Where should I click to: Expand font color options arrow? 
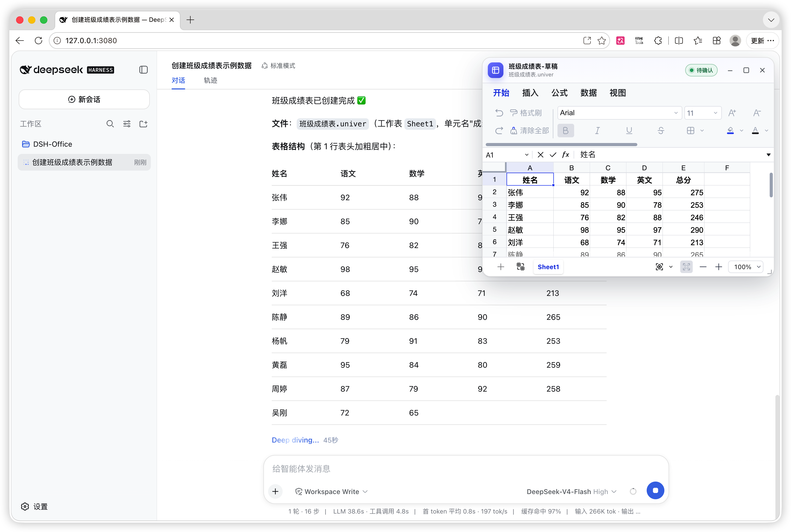coord(766,131)
